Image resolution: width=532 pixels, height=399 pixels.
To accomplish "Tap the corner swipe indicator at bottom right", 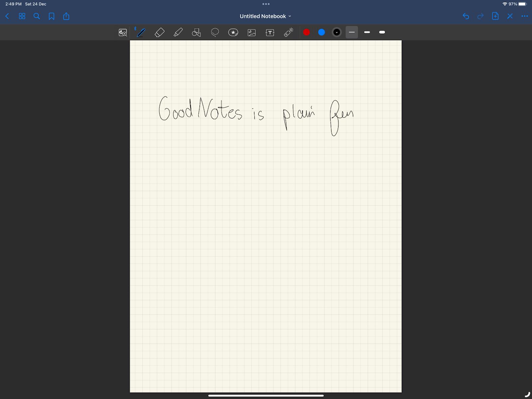I will tap(527, 394).
